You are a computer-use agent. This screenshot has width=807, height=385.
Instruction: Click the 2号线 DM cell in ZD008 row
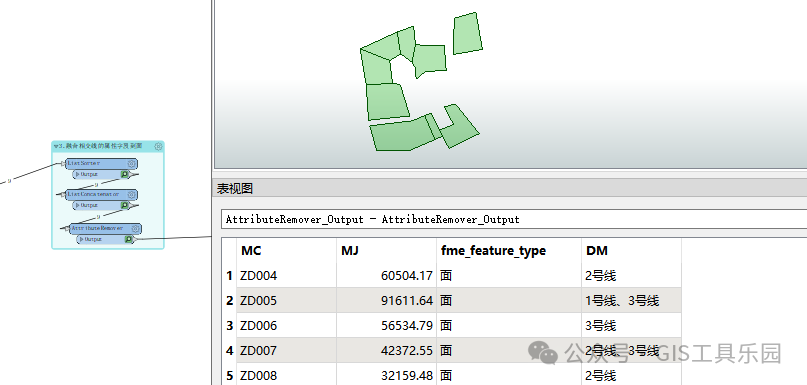tap(631, 376)
